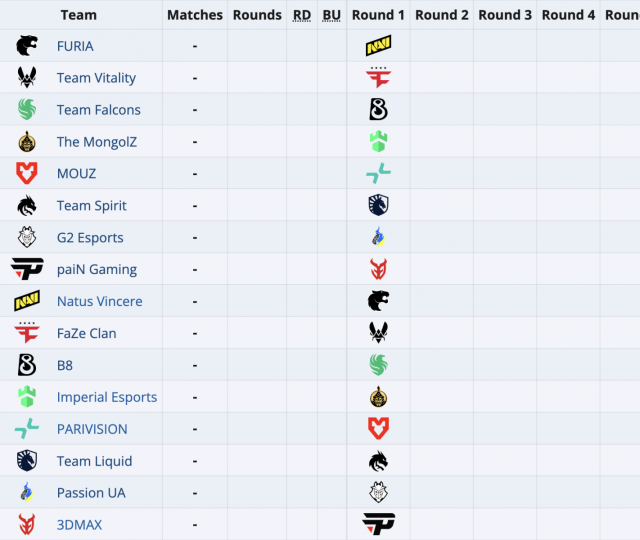The width and height of the screenshot is (640, 540).
Task: Open the Team Spirit team link
Action: click(92, 206)
